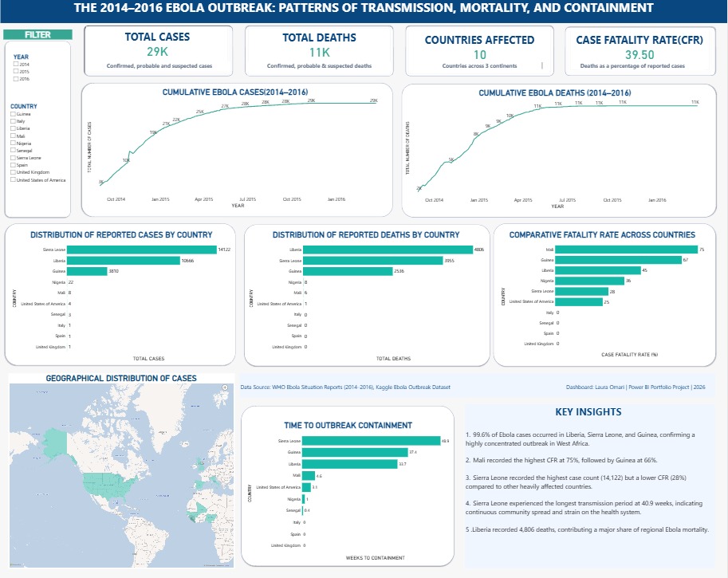Image resolution: width=728 pixels, height=578 pixels.
Task: Click Guinea bar showing 2536 deaths
Action: click(x=348, y=271)
